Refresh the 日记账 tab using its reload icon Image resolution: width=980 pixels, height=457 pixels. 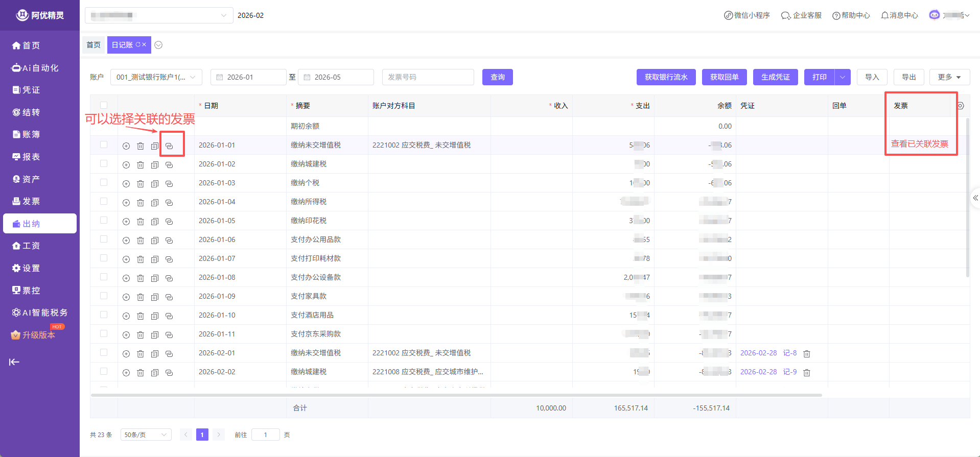138,45
